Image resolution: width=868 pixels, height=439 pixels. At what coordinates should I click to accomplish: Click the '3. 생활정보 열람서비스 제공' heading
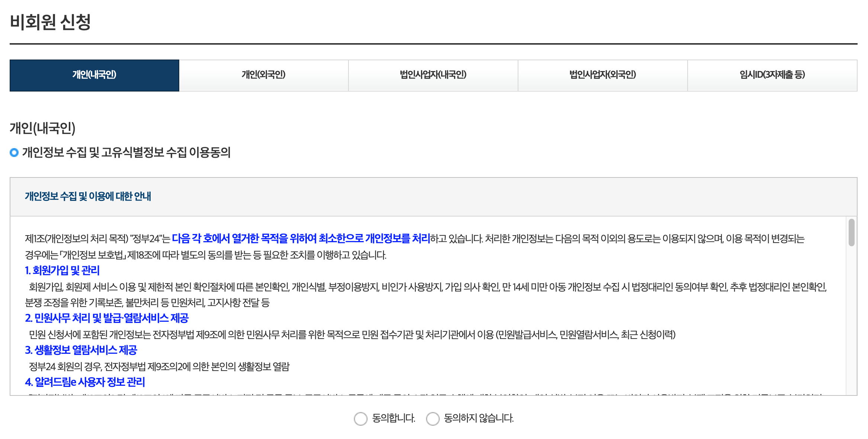point(81,350)
